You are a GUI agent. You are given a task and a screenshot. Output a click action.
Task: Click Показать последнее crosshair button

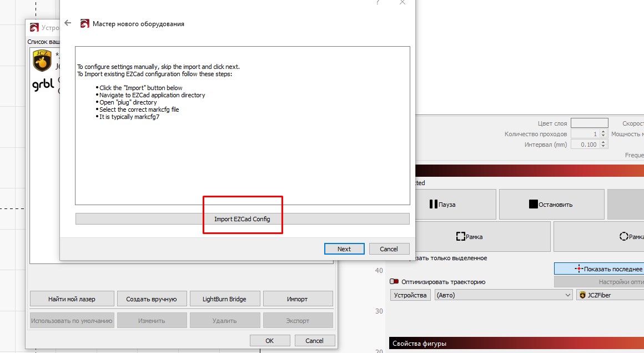pos(600,269)
